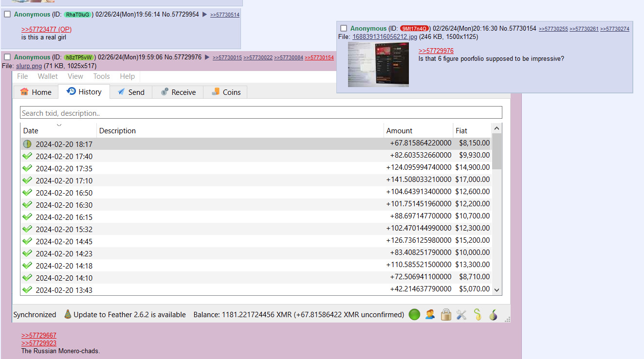Follow the >>57723477 (OP) quote link

[x=46, y=30]
